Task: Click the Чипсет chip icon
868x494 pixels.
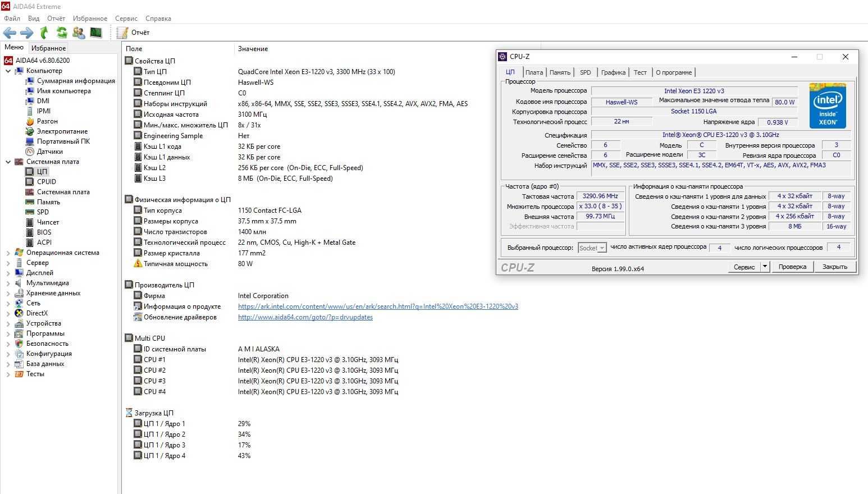Action: point(30,222)
